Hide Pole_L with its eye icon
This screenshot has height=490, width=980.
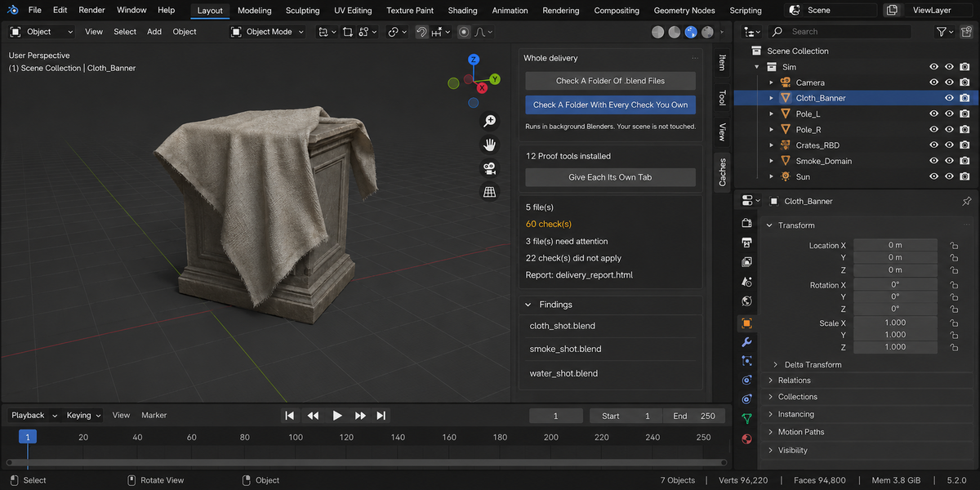pos(933,114)
